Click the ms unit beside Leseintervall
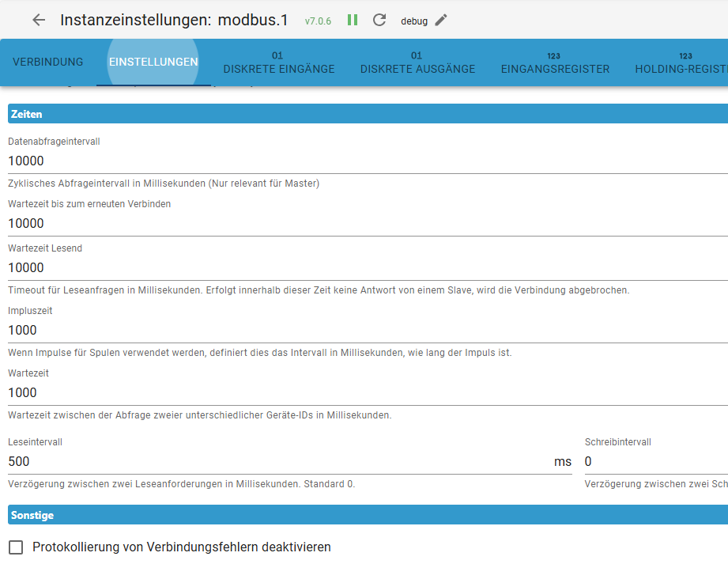 pos(563,462)
